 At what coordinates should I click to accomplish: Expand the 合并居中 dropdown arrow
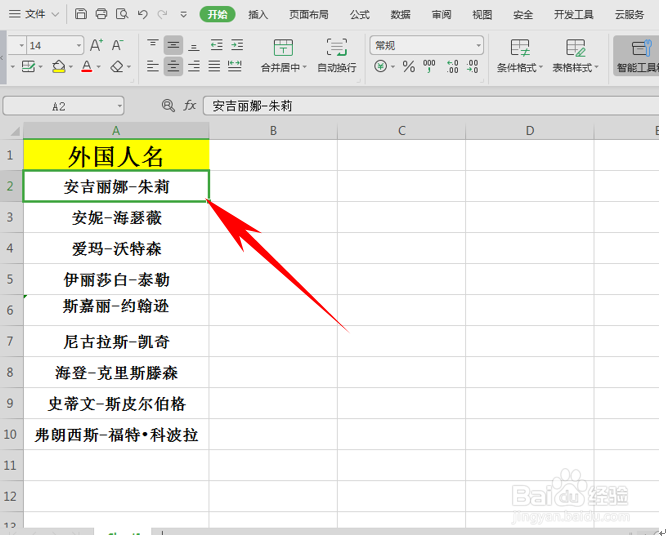click(305, 67)
